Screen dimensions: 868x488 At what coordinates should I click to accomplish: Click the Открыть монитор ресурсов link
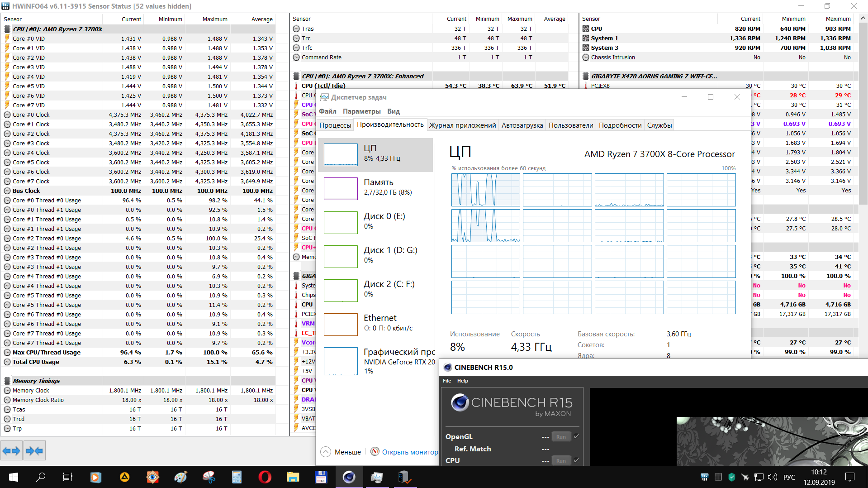point(410,452)
